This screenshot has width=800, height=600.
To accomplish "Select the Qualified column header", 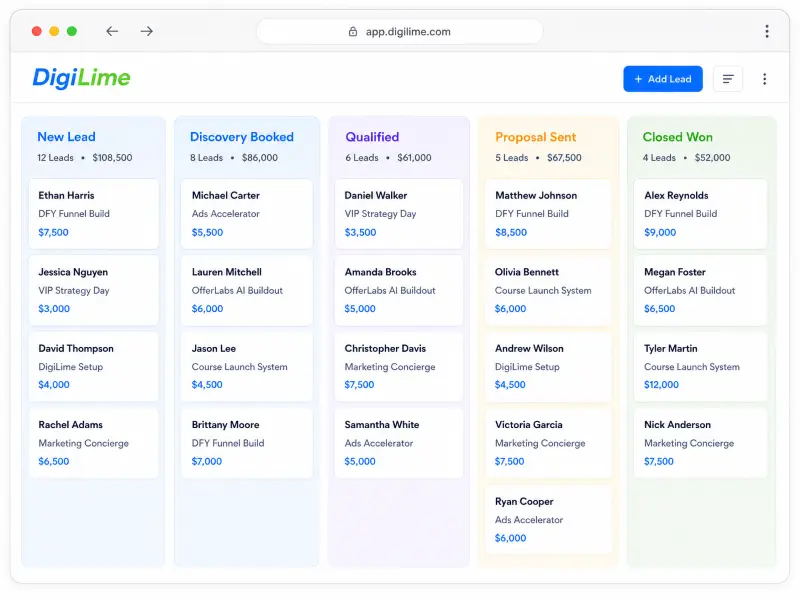I will (x=372, y=137).
